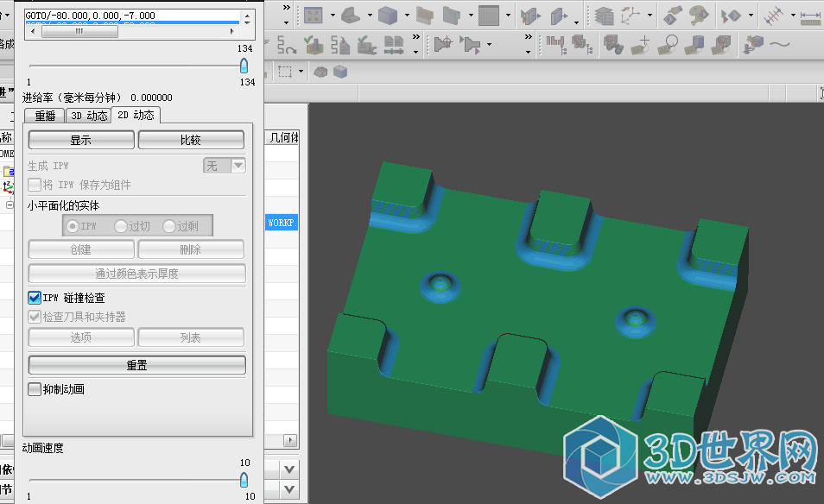Click the verify tool path checkmark icon

313,43
